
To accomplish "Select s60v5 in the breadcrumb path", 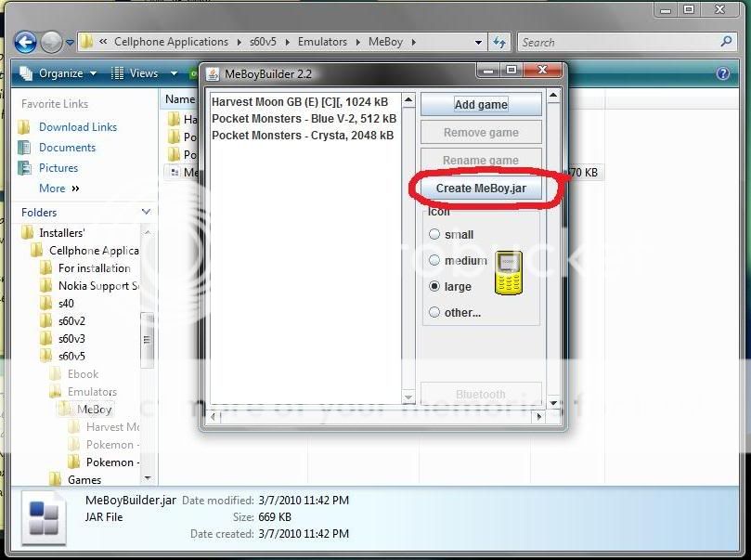I will pyautogui.click(x=263, y=42).
